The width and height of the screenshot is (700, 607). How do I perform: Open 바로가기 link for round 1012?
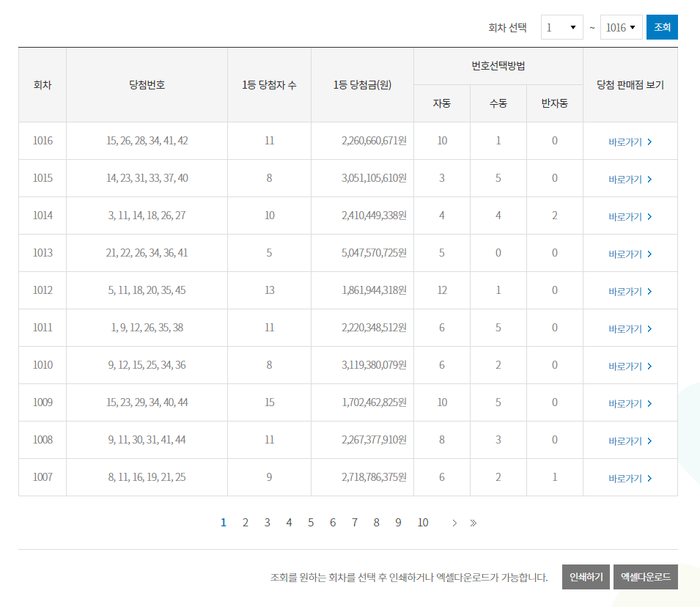(x=630, y=292)
